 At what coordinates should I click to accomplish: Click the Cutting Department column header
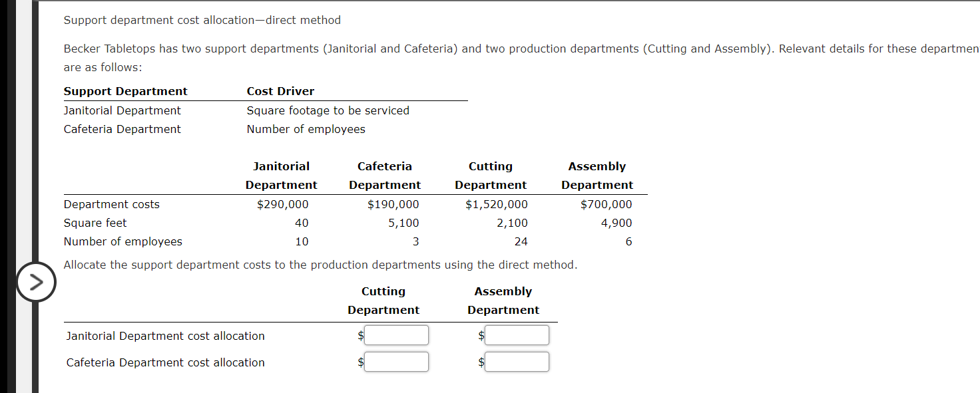point(491,175)
